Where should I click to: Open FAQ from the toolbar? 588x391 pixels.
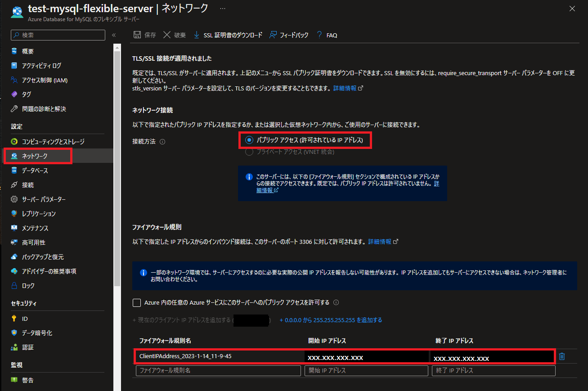pos(327,35)
